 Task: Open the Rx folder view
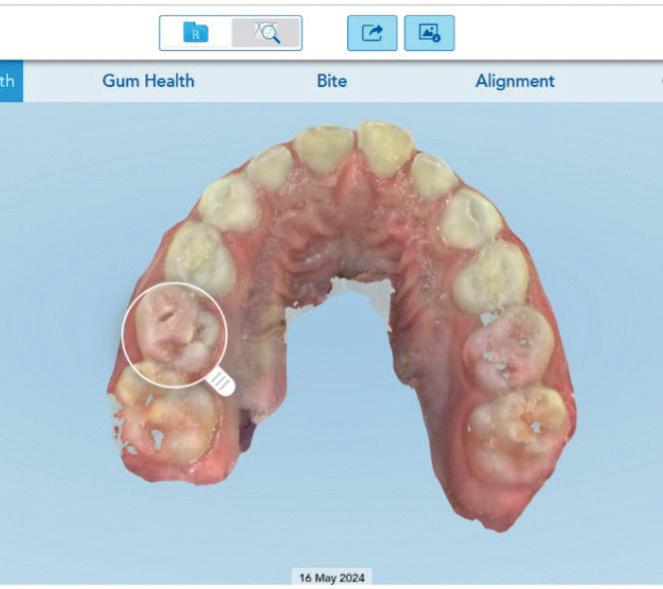196,33
